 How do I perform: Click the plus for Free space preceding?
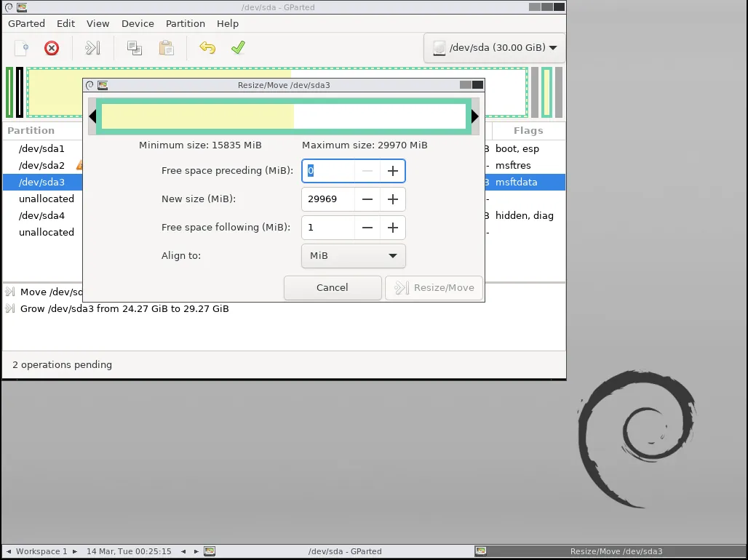coord(393,170)
